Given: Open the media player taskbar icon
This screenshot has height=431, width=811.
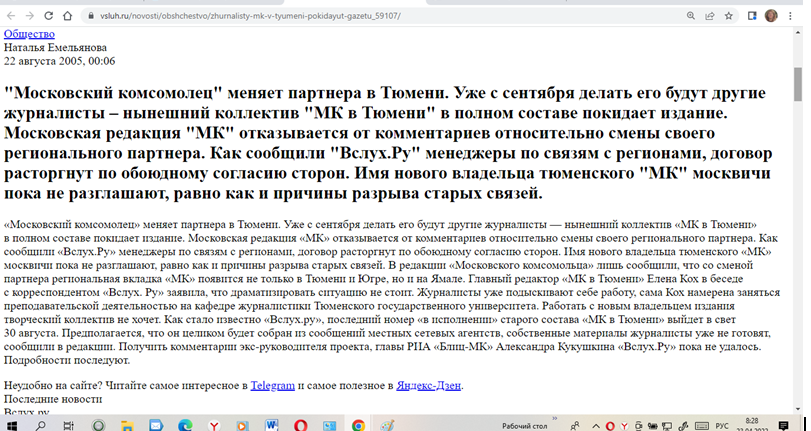Looking at the screenshot, I should tap(243, 425).
